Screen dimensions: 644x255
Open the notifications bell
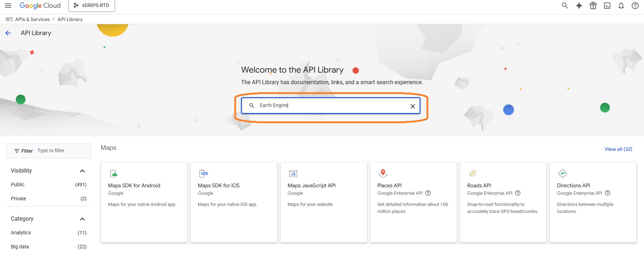621,6
